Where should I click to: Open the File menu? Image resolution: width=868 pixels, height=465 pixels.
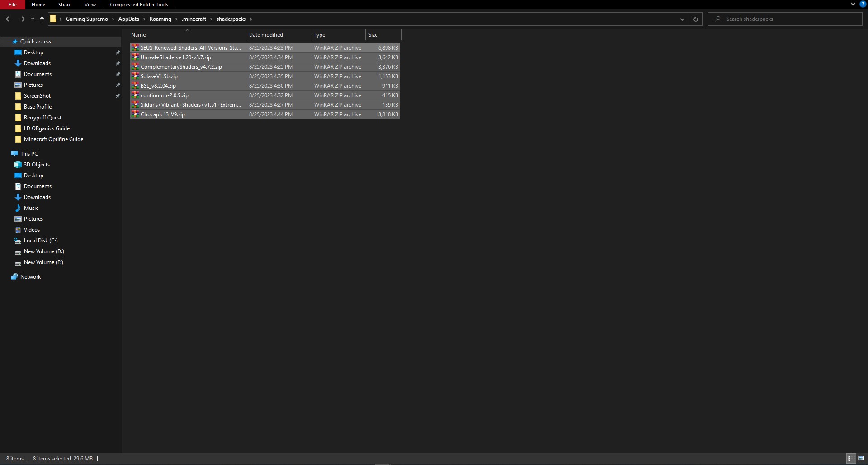tap(13, 5)
